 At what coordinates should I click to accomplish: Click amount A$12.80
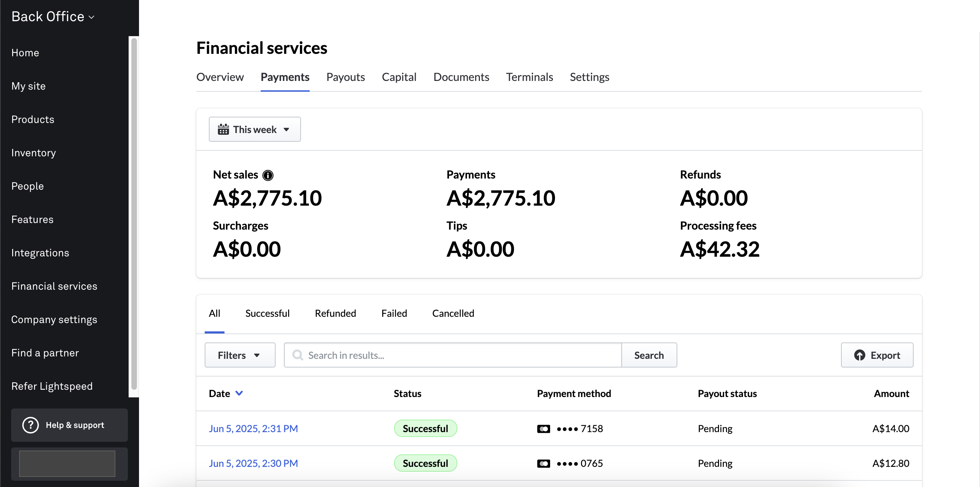(891, 463)
